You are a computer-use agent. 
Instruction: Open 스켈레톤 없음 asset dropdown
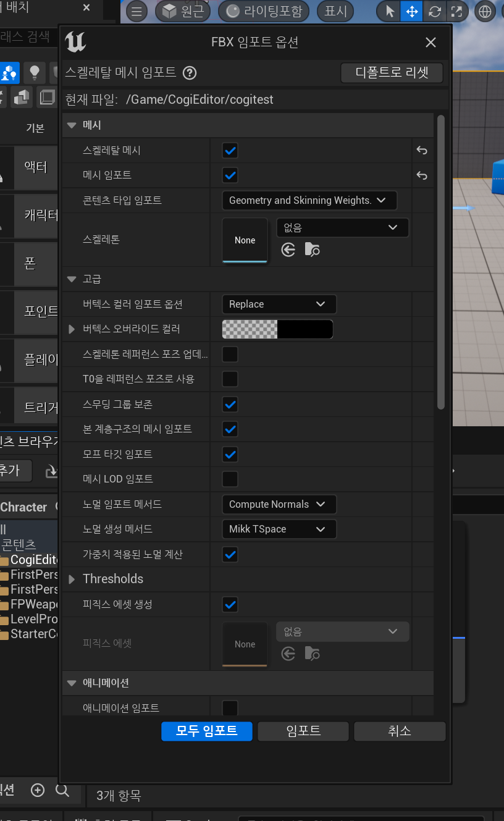click(x=342, y=228)
